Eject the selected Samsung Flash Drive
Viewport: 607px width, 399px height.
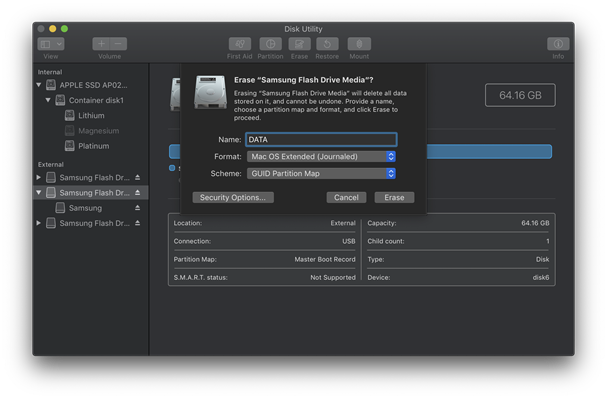click(x=137, y=193)
